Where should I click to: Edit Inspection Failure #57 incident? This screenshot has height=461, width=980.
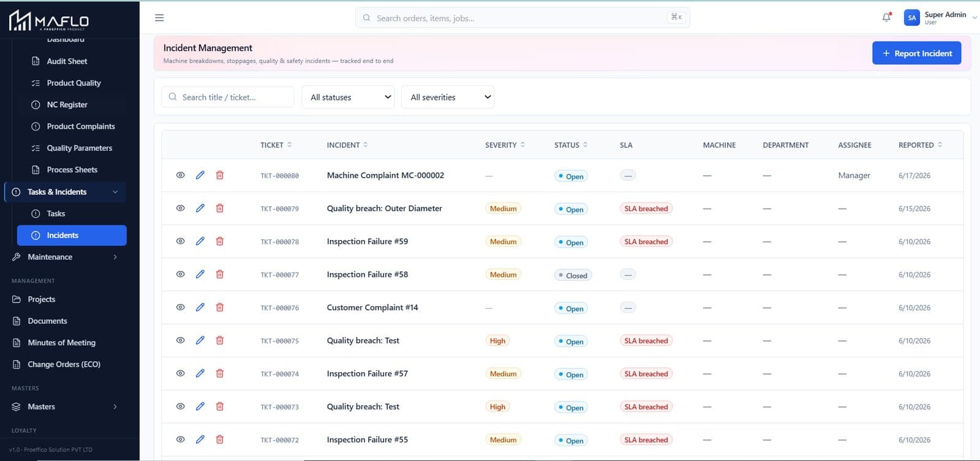[200, 373]
